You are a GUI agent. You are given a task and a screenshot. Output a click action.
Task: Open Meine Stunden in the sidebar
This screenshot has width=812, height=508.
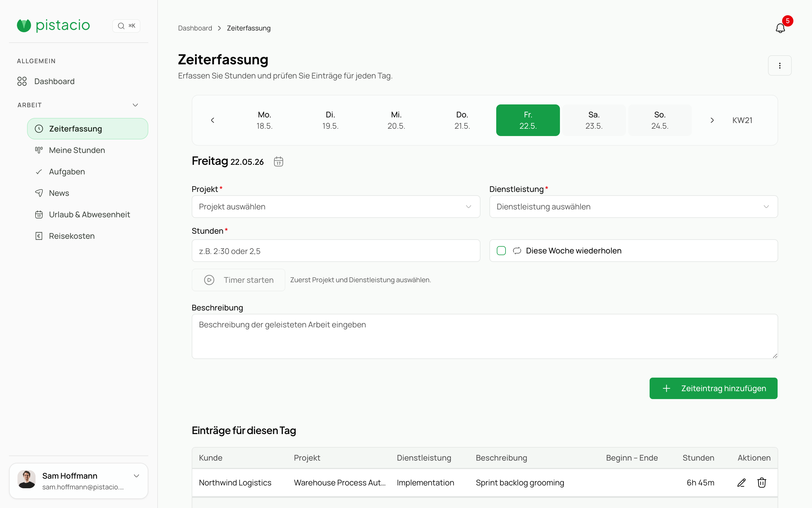point(88,150)
